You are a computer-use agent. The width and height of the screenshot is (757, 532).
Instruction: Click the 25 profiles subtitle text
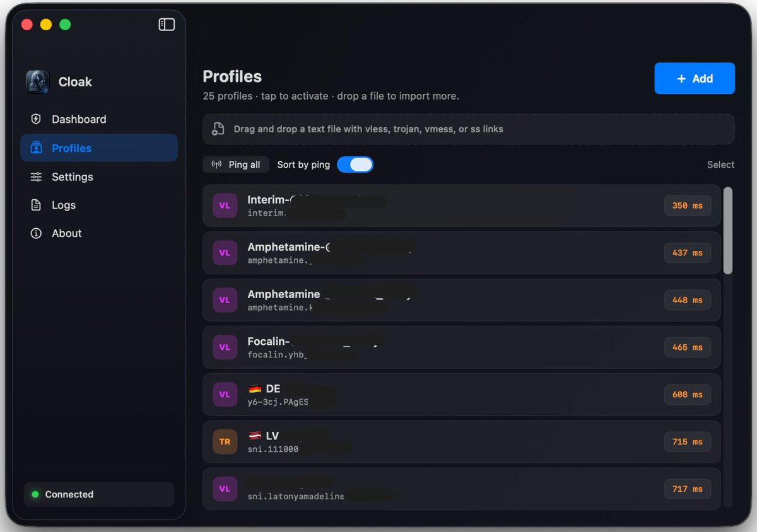[331, 96]
